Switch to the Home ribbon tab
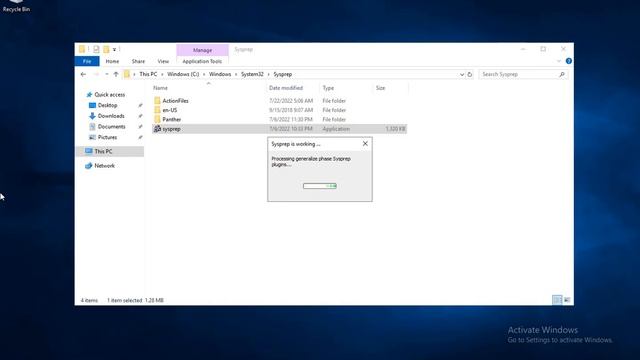This screenshot has height=360, width=640. click(112, 61)
